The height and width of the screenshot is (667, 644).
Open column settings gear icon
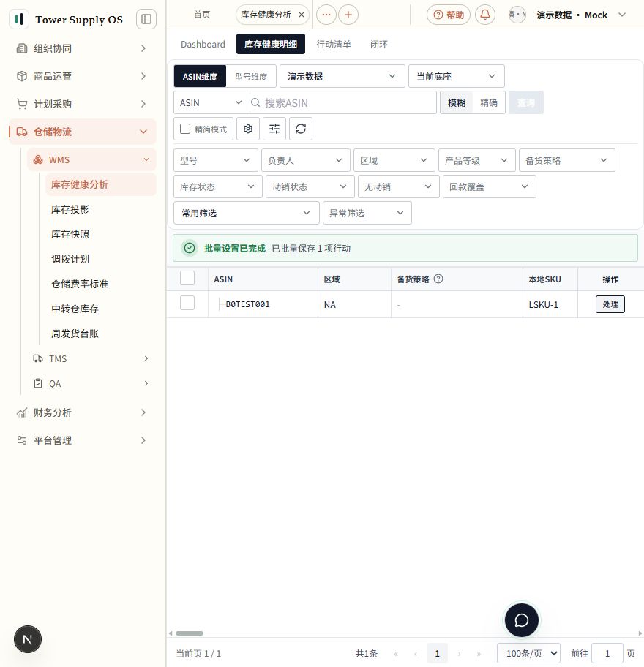pyautogui.click(x=248, y=129)
